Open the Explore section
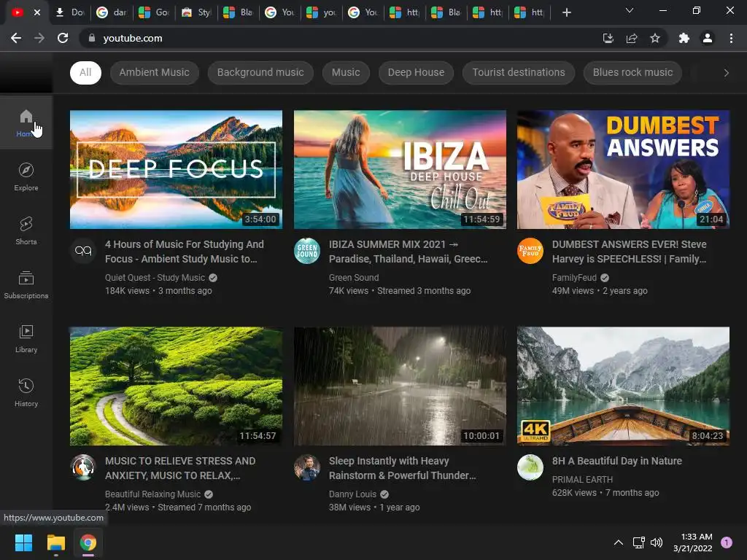 26,176
